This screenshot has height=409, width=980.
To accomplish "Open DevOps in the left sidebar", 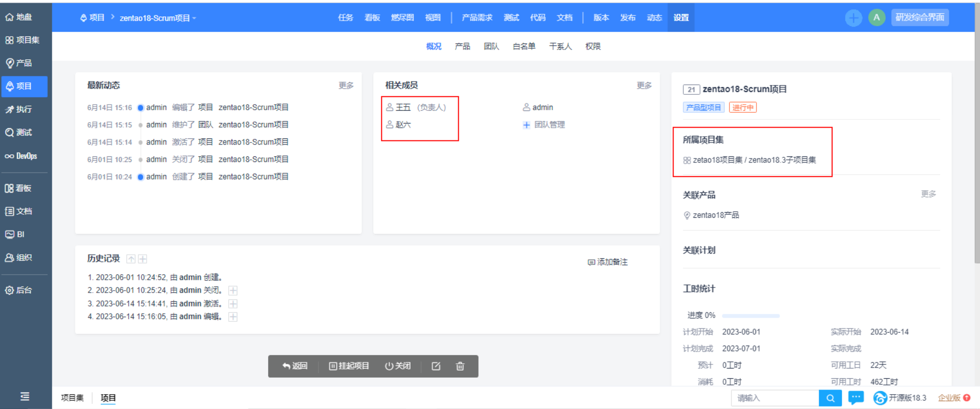I will (x=21, y=156).
